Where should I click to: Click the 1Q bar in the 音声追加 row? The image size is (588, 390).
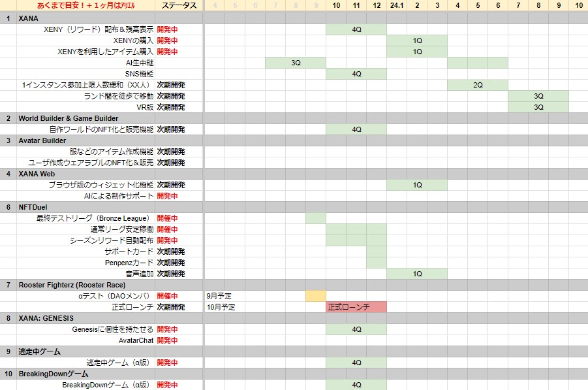click(x=417, y=274)
